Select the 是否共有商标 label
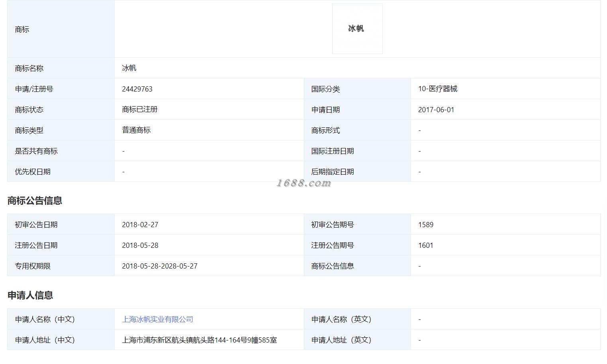The image size is (607, 364). tap(36, 151)
